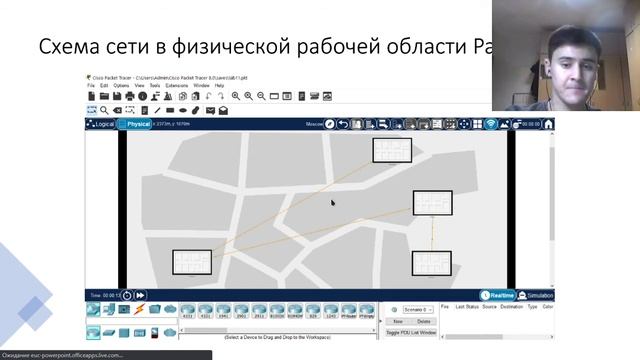Click the Delete scenario button
This screenshot has height=360, width=640.
tap(423, 322)
